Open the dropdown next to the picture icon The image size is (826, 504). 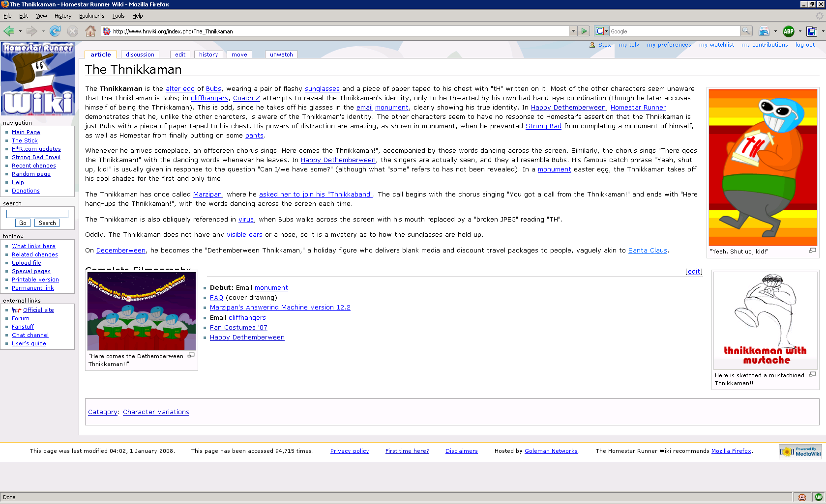(x=775, y=31)
